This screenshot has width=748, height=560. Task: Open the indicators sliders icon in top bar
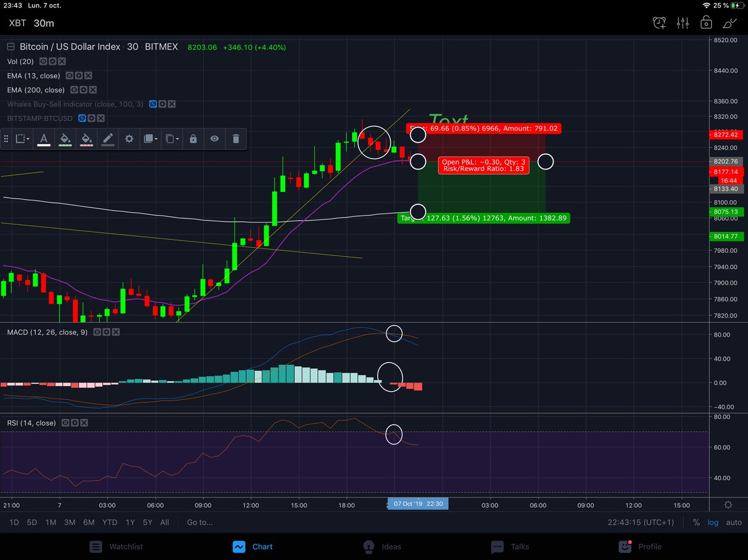tap(683, 23)
